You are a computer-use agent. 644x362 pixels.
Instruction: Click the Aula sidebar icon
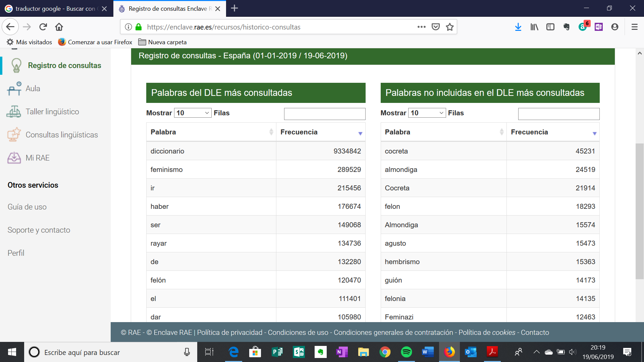pyautogui.click(x=14, y=89)
